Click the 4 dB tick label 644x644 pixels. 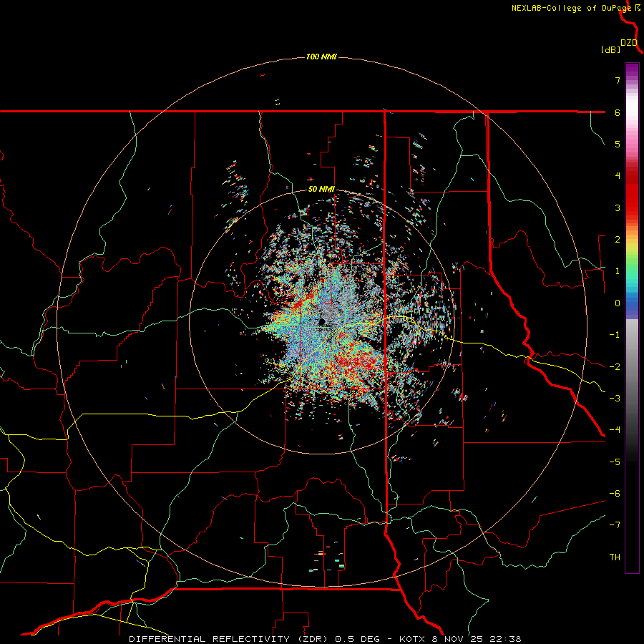(x=618, y=176)
